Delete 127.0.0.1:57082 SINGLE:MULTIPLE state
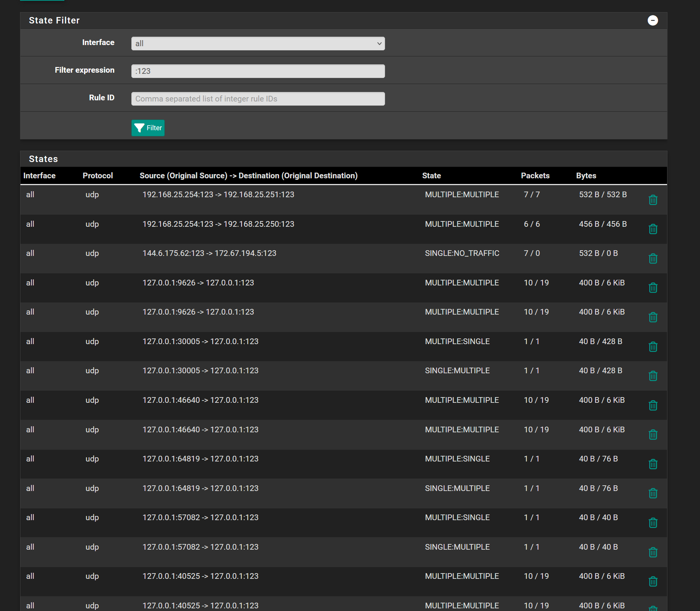This screenshot has height=611, width=700. pos(653,552)
